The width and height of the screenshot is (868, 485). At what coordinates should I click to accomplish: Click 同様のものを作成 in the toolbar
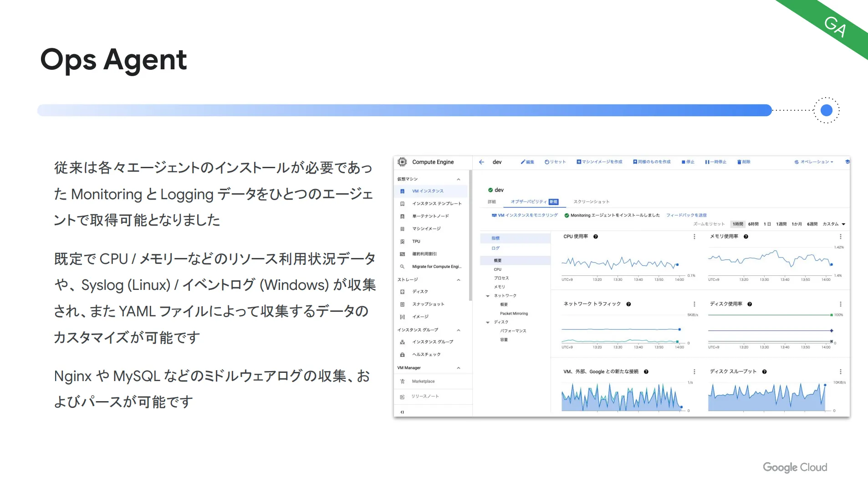pyautogui.click(x=652, y=162)
